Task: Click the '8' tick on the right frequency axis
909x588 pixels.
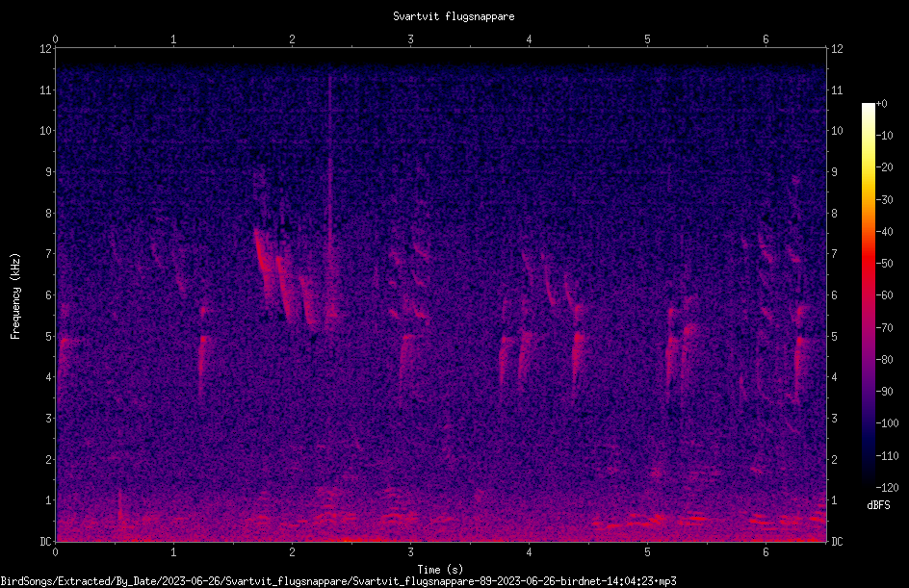Action: point(834,214)
